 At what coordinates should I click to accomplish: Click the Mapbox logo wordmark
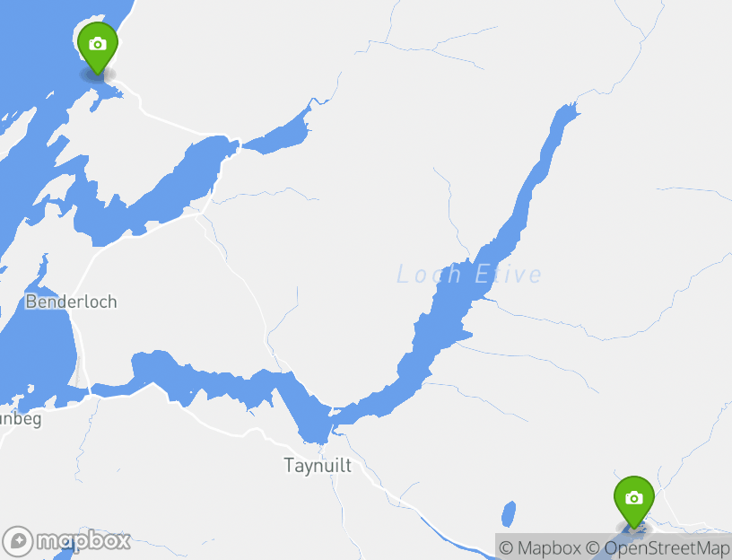click(x=83, y=541)
